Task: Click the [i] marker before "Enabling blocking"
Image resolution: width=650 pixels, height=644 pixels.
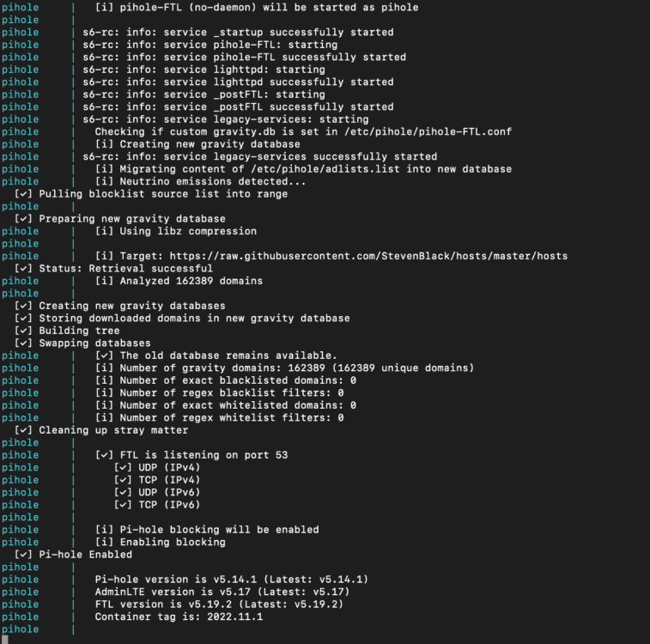Action: coord(104,542)
